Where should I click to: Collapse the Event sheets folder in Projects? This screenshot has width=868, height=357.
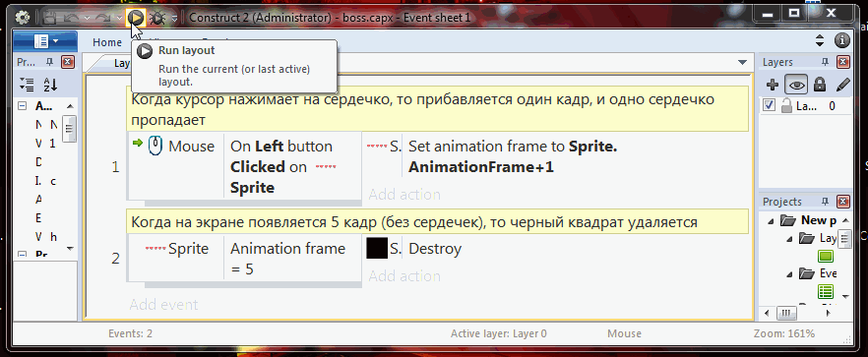789,273
